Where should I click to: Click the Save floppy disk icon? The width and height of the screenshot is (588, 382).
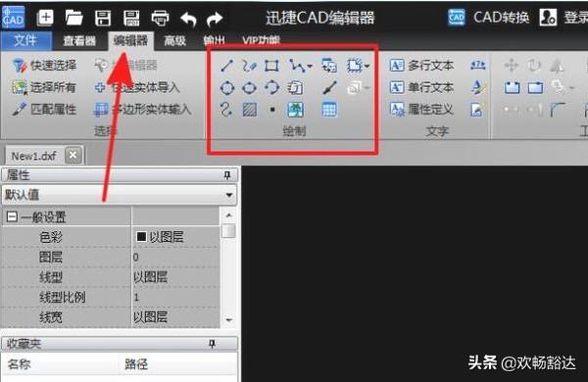(x=102, y=18)
